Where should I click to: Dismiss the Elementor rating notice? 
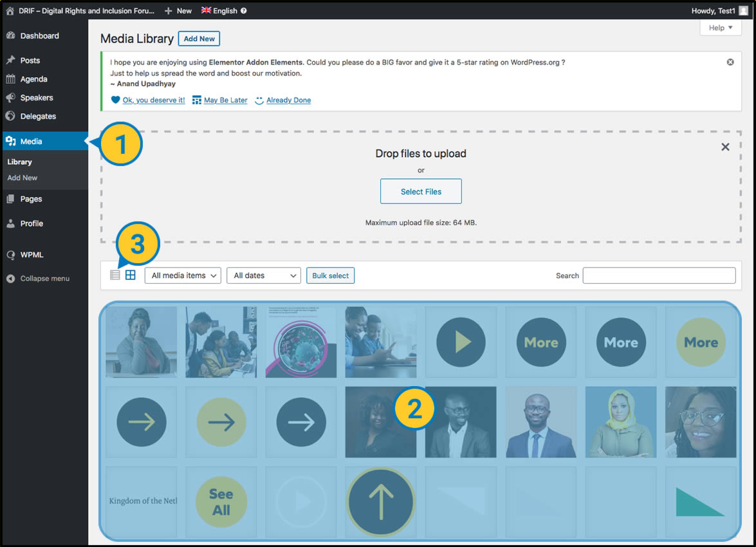click(x=730, y=62)
